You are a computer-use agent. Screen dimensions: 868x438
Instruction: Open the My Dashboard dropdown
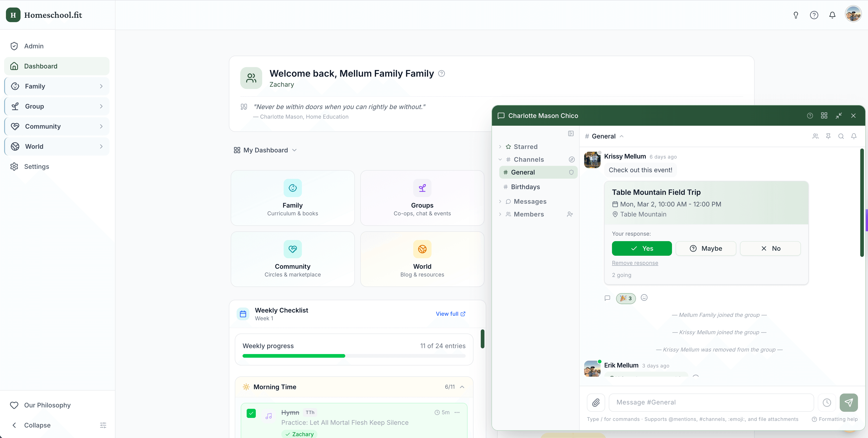point(266,150)
